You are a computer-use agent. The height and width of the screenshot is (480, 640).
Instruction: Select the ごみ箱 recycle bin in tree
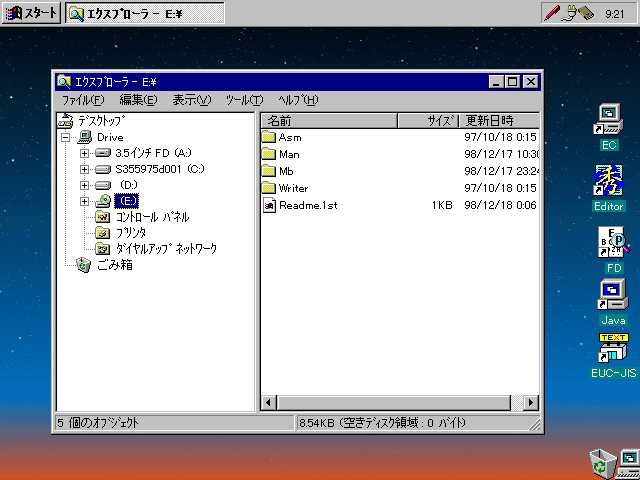pyautogui.click(x=84, y=265)
